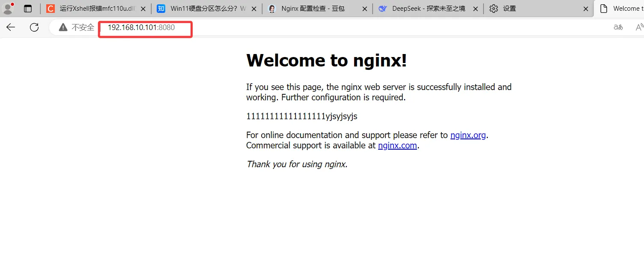
Task: Click the DeepSeek whale favicon
Action: coord(383,9)
